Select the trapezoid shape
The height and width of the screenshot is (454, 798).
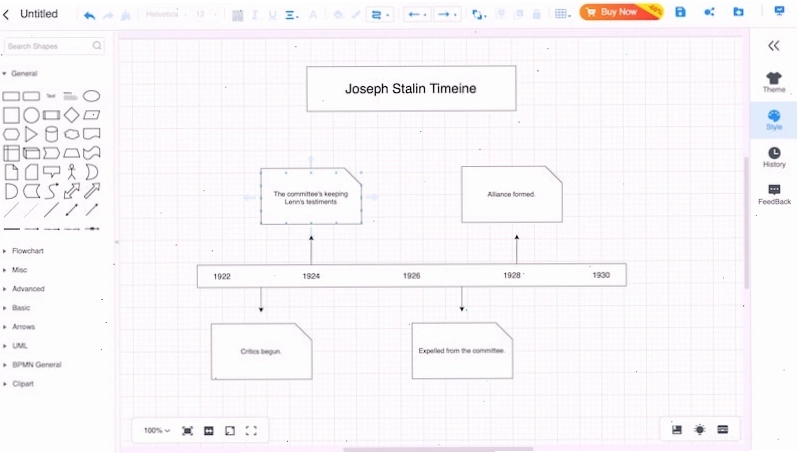[x=71, y=153]
